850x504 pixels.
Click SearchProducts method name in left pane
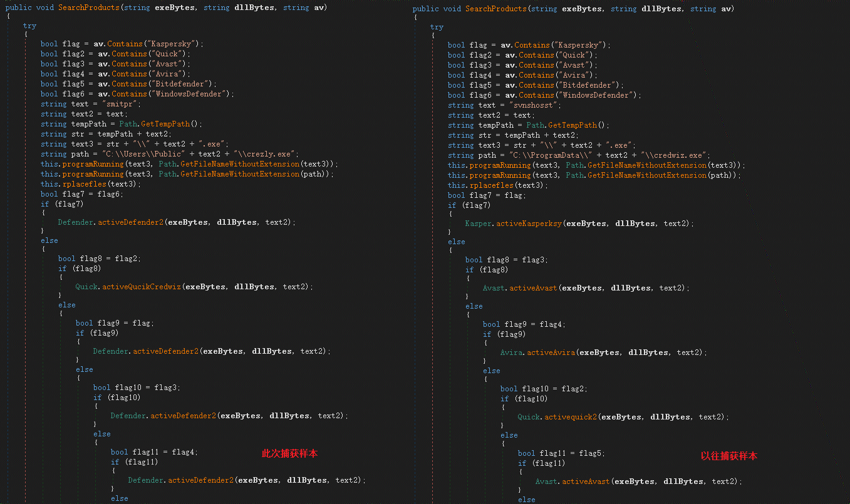tap(89, 8)
